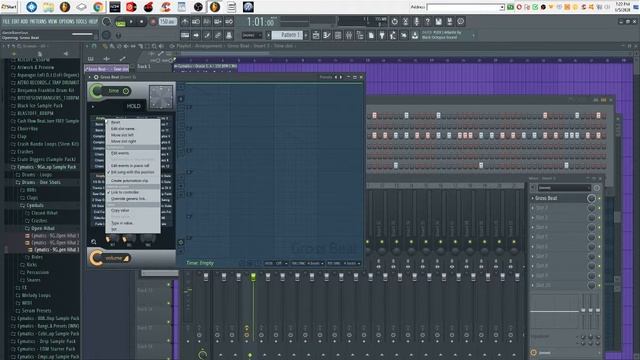Click the stop button in the transport bar
This screenshot has width=640, height=360.
coord(142,22)
